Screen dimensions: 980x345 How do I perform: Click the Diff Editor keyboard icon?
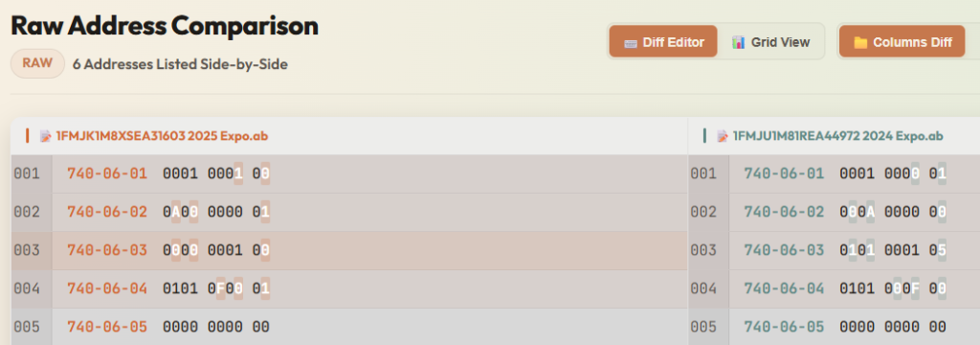point(631,42)
